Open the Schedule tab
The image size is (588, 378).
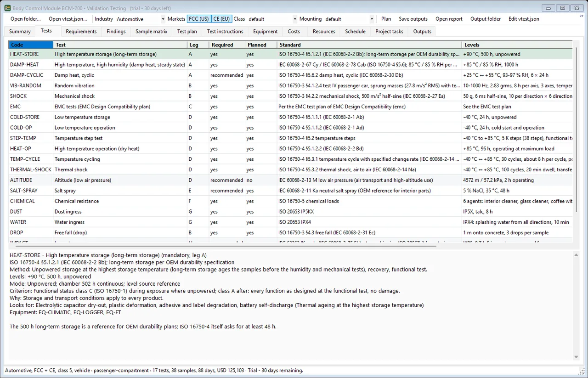pos(356,32)
